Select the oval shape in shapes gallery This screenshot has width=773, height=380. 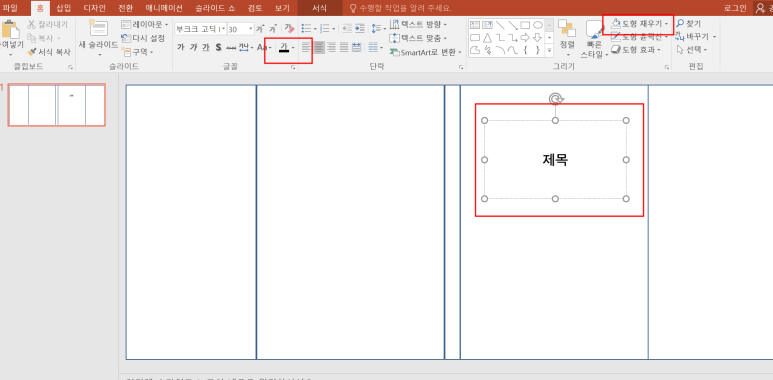[x=538, y=25]
